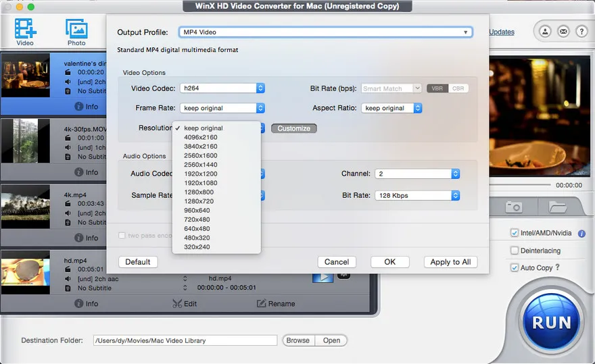
Task: Click Edit scissors for hd.mp4
Action: (185, 303)
